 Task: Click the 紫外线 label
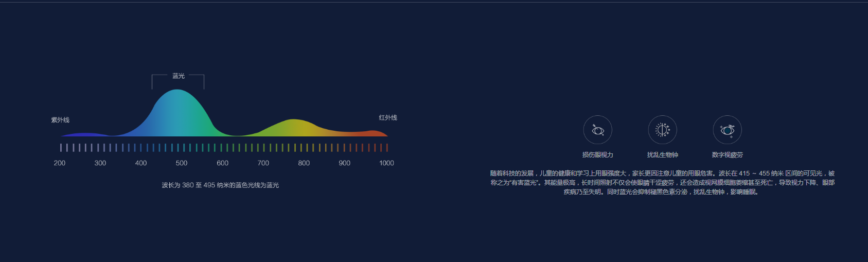[60, 120]
